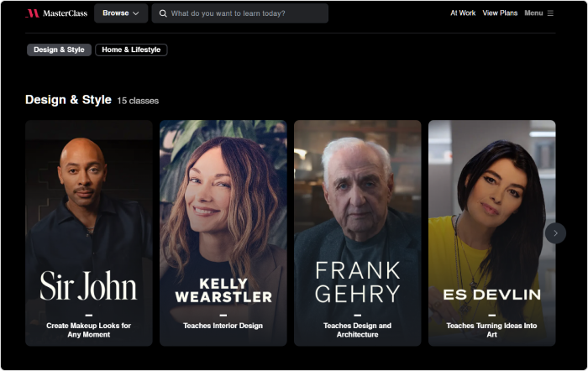This screenshot has width=588, height=371.
Task: Open the At Work link
Action: (463, 13)
